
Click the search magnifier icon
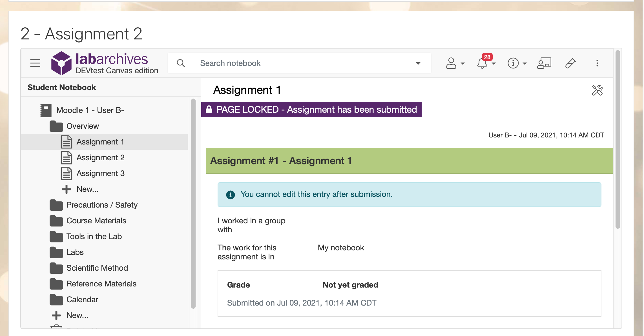pyautogui.click(x=181, y=63)
